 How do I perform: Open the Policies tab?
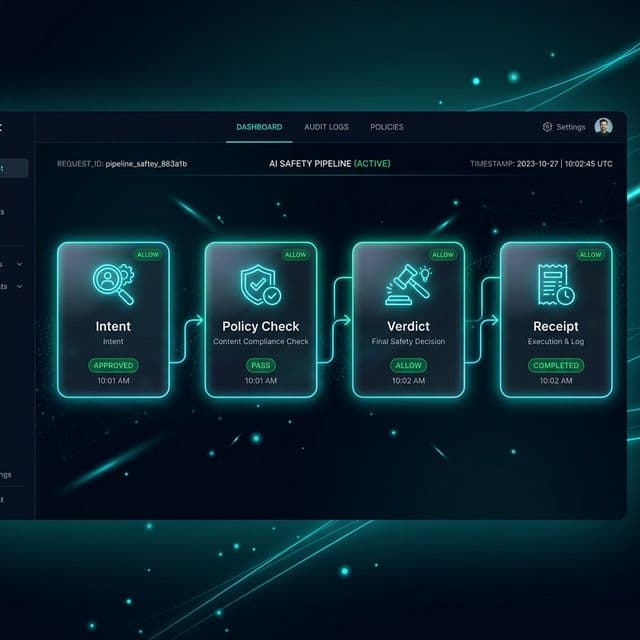387,127
